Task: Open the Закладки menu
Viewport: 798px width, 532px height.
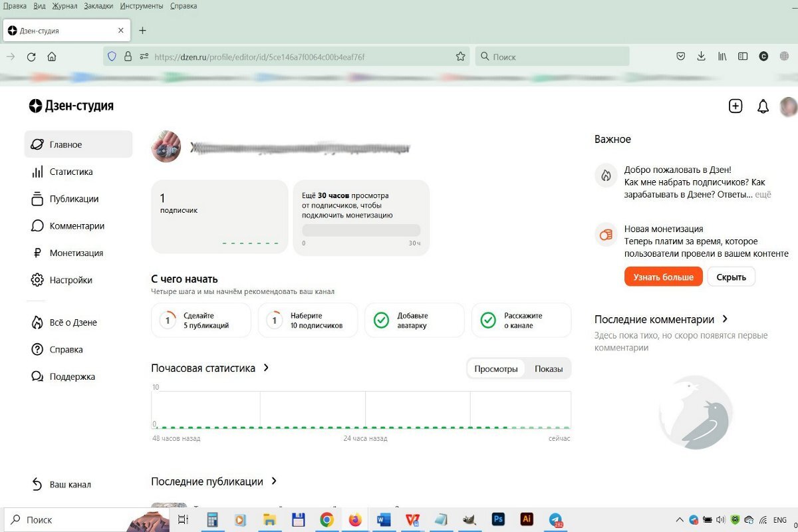Action: coord(99,6)
